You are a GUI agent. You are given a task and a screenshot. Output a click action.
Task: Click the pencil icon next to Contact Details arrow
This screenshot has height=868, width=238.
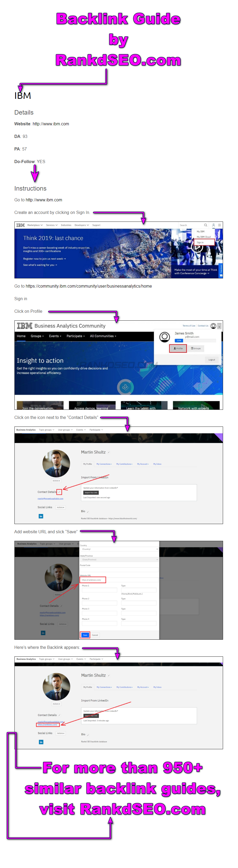(x=59, y=492)
